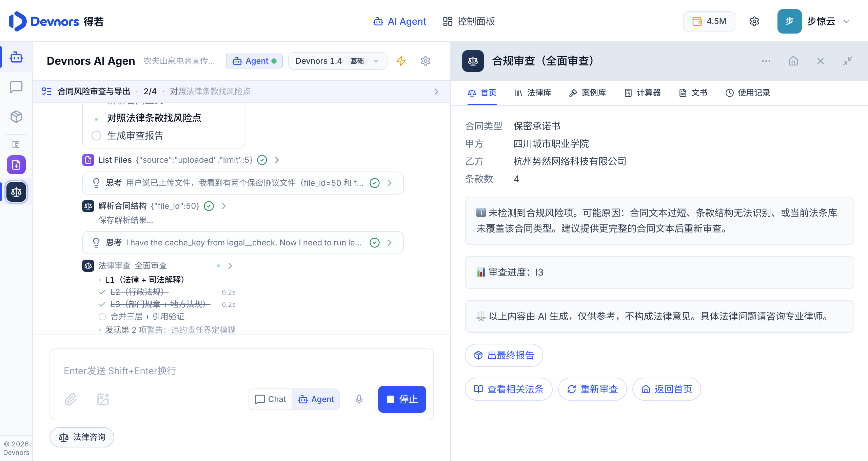This screenshot has width=868, height=461.
Task: Switch to the 计算器 tab
Action: coord(643,93)
